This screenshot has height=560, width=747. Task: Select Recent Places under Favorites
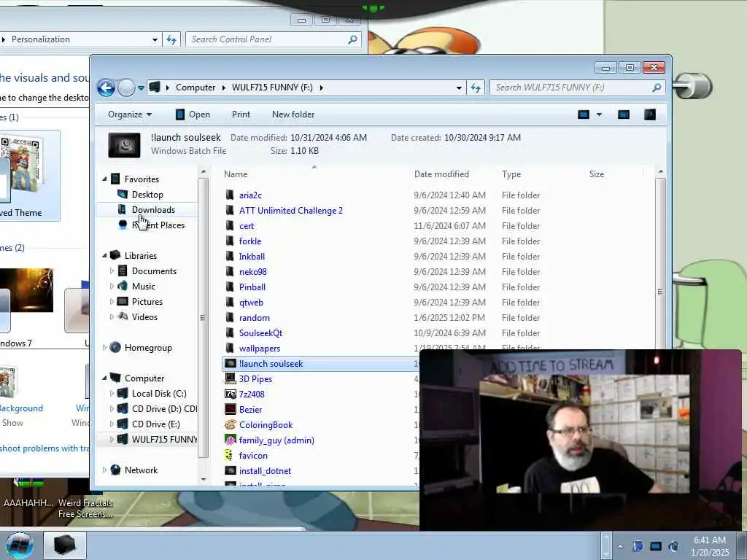(x=158, y=225)
